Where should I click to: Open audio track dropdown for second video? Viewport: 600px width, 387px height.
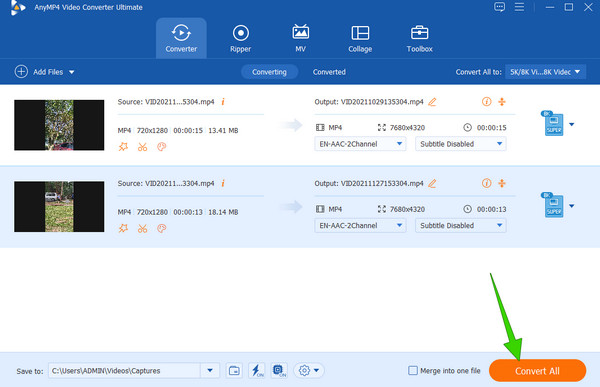pos(360,225)
